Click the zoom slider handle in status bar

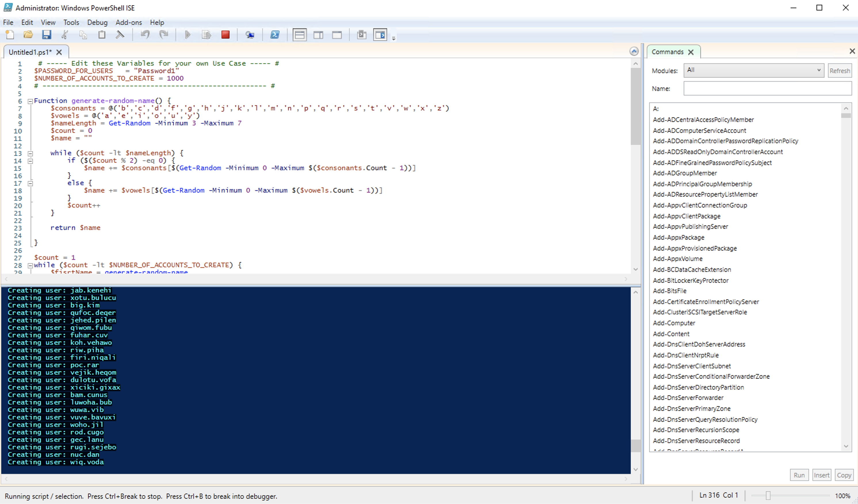768,496
